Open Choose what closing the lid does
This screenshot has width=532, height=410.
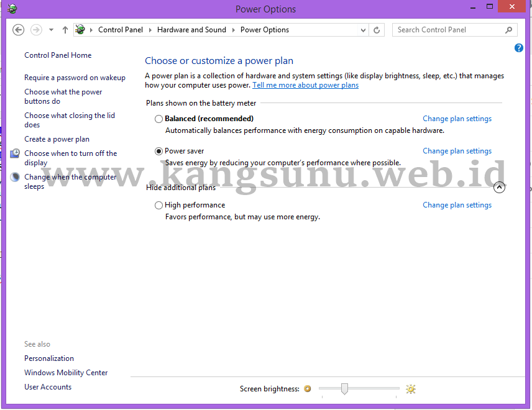(70, 120)
